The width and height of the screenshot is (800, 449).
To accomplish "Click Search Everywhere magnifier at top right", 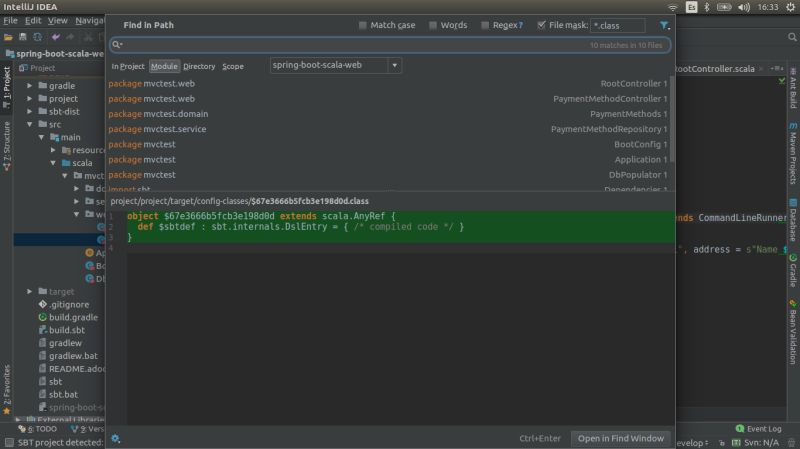I will (x=792, y=37).
